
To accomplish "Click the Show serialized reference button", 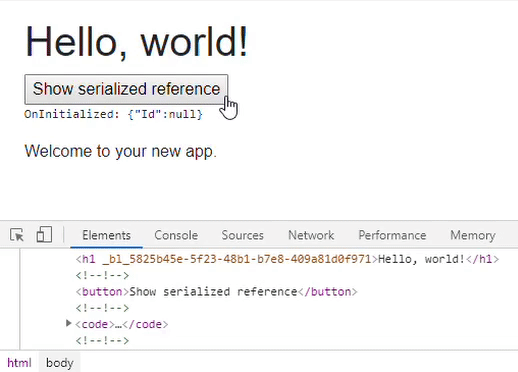I will tap(126, 89).
